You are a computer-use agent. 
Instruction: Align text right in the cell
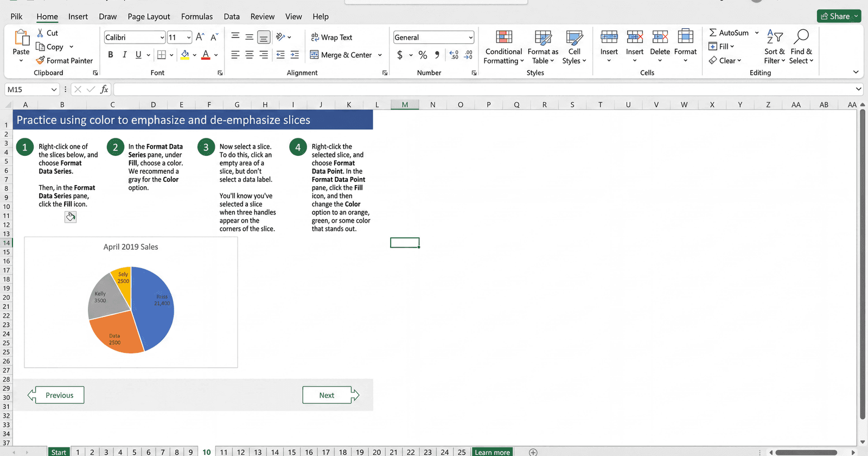point(264,54)
